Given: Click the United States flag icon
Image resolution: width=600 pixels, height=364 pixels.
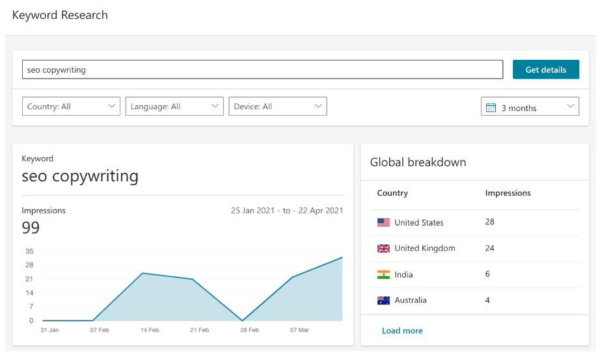Looking at the screenshot, I should pos(383,222).
